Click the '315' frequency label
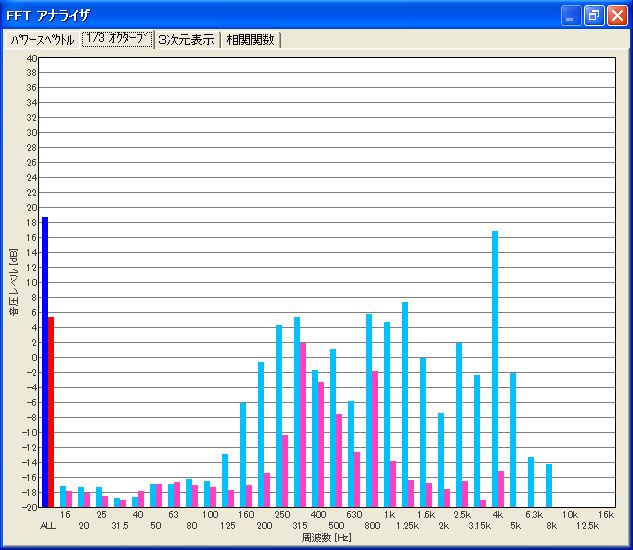 click(x=300, y=526)
